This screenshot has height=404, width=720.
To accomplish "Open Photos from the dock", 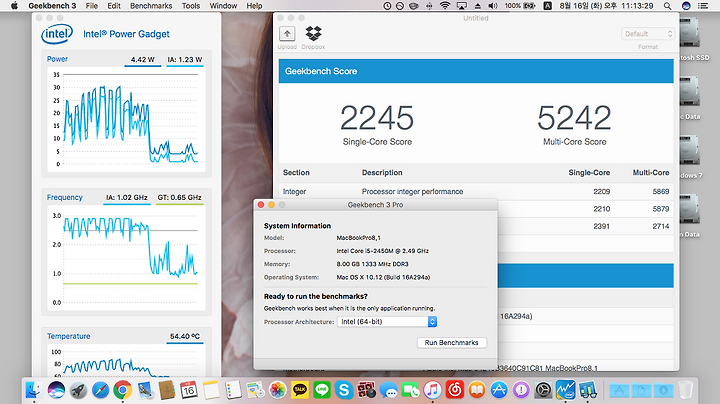I will (277, 390).
